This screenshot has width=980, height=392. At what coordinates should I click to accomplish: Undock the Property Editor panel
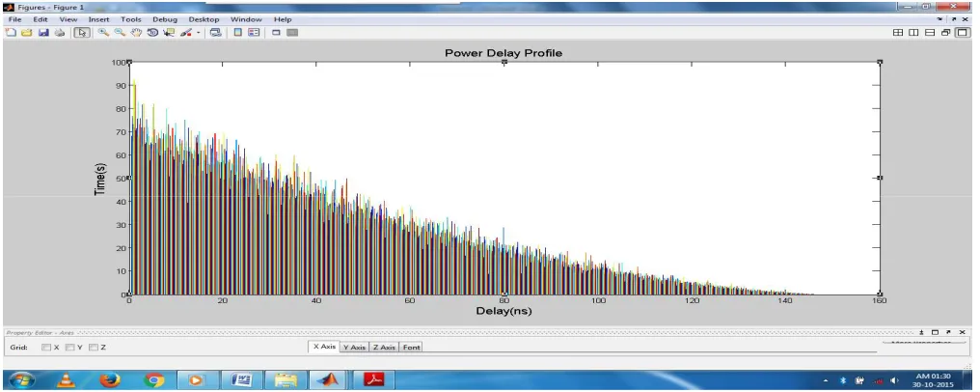[948, 332]
